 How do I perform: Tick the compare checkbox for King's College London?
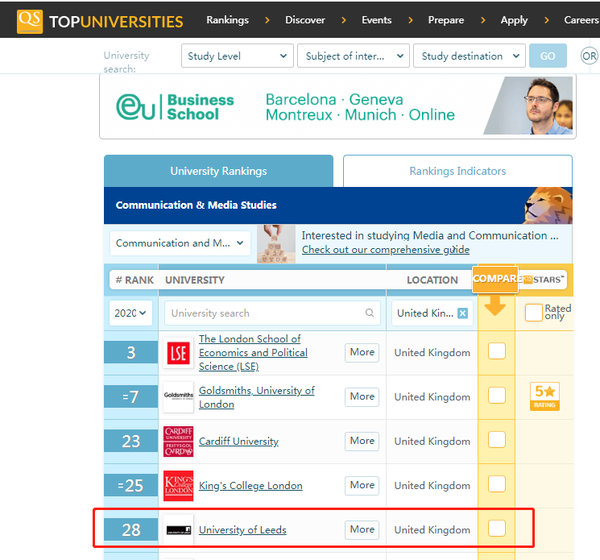497,484
